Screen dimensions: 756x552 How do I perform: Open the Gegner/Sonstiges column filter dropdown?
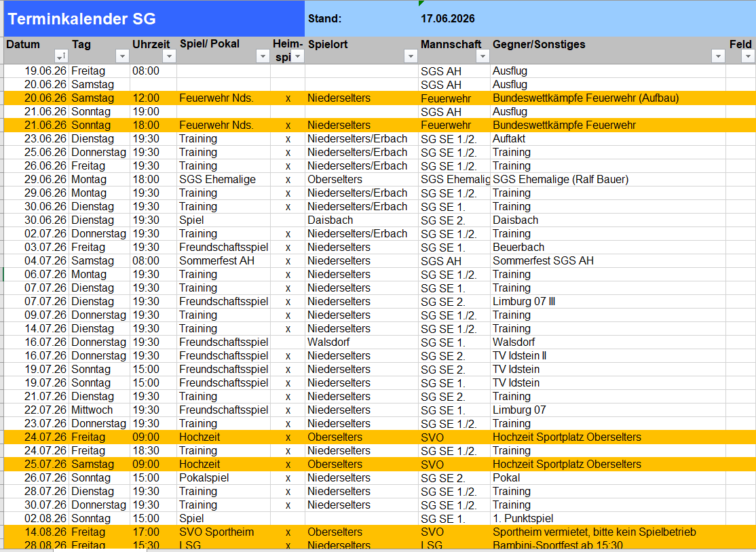pyautogui.click(x=718, y=56)
